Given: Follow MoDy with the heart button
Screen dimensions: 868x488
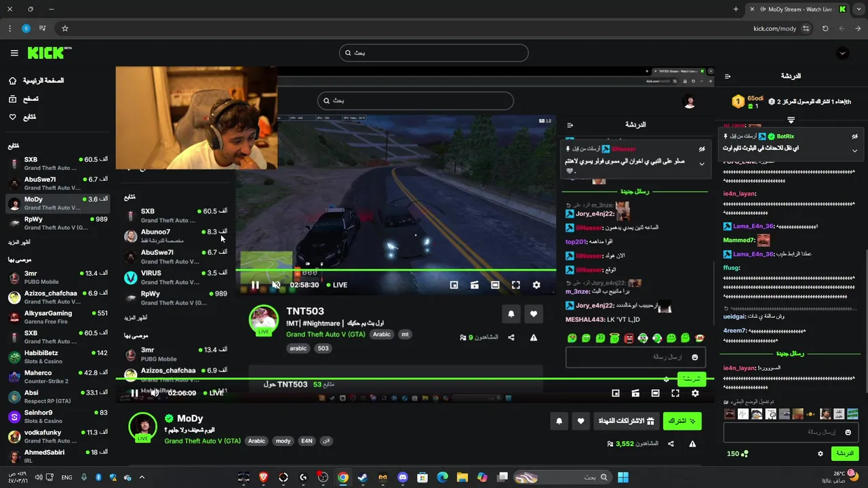Looking at the screenshot, I should click(x=580, y=421).
